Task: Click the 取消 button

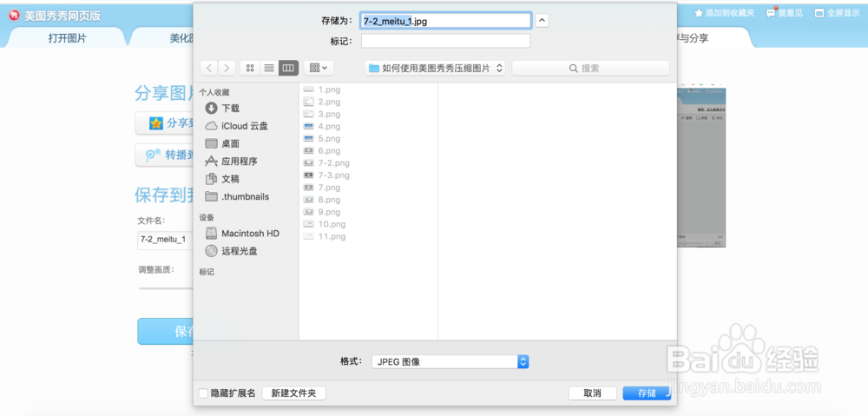Action: coord(592,393)
